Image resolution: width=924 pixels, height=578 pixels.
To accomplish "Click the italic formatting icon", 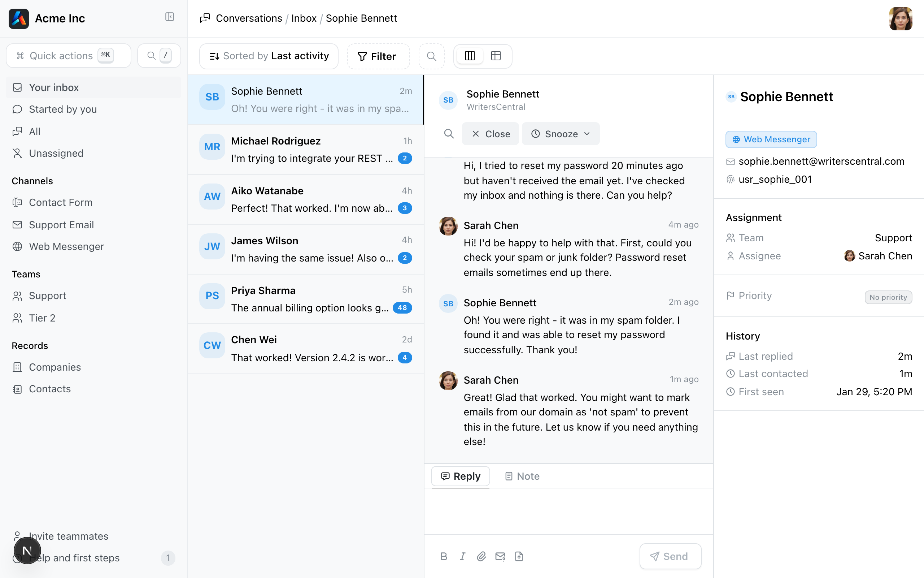I will (x=462, y=556).
